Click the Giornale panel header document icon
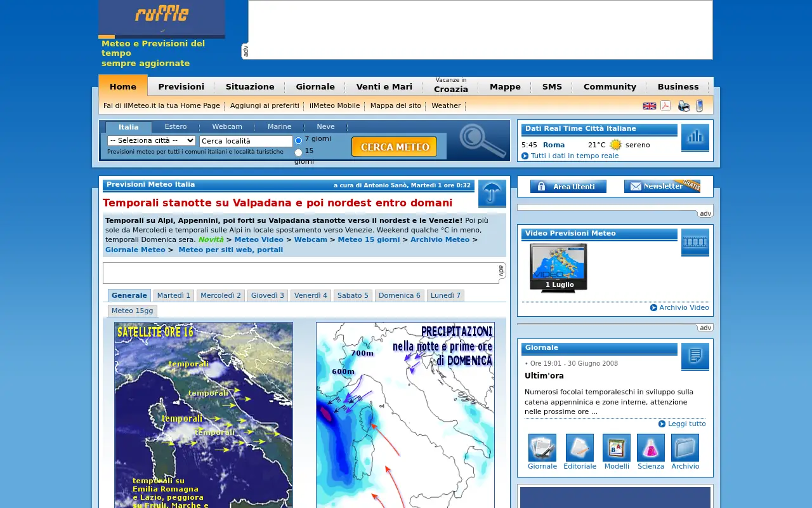Screen dimensions: 812x508 (695, 356)
